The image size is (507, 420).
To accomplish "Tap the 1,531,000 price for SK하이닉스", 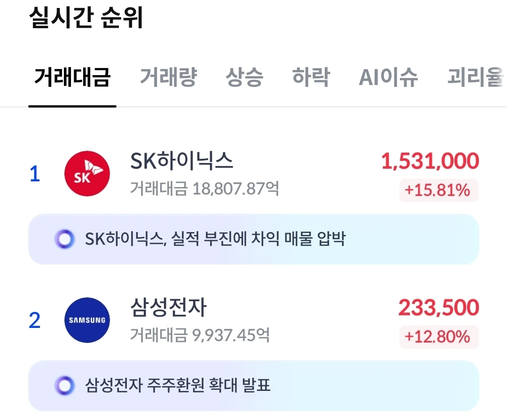I will click(430, 161).
